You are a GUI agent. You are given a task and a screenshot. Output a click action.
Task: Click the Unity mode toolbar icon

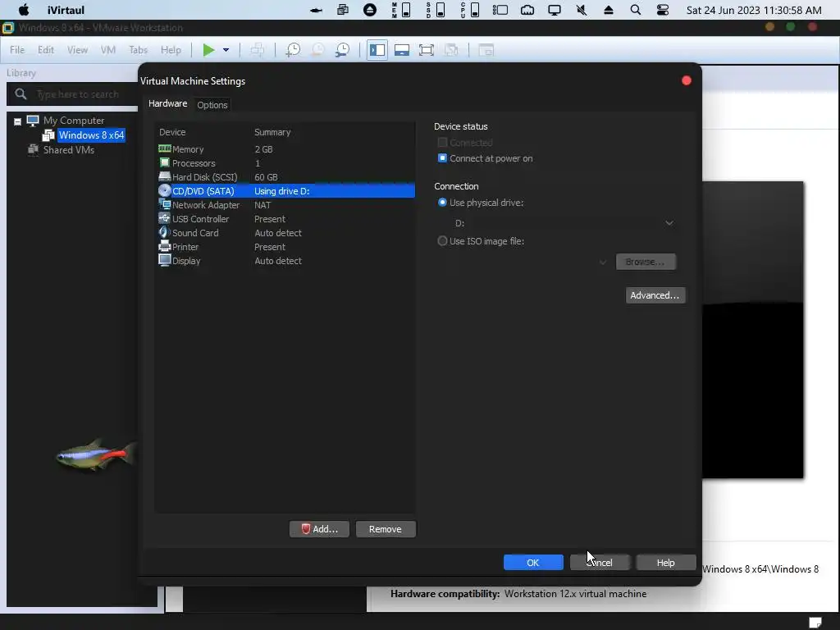pyautogui.click(x=451, y=50)
